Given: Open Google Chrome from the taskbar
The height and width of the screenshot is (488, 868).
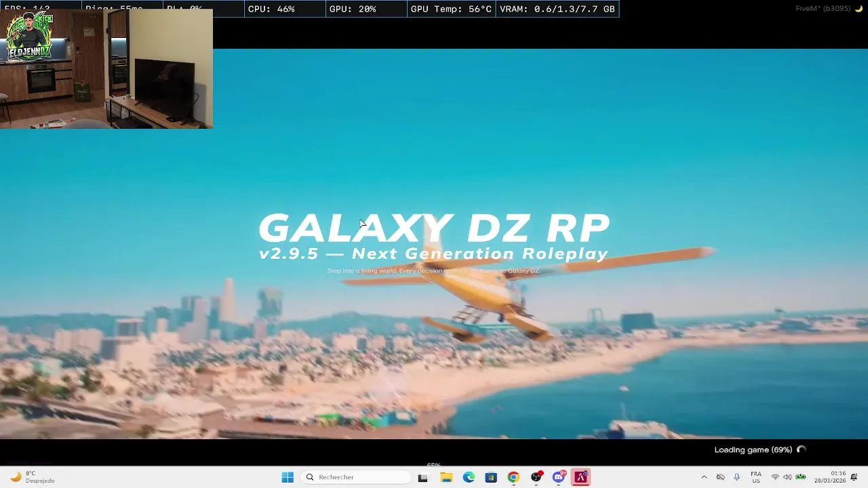Looking at the screenshot, I should (513, 477).
